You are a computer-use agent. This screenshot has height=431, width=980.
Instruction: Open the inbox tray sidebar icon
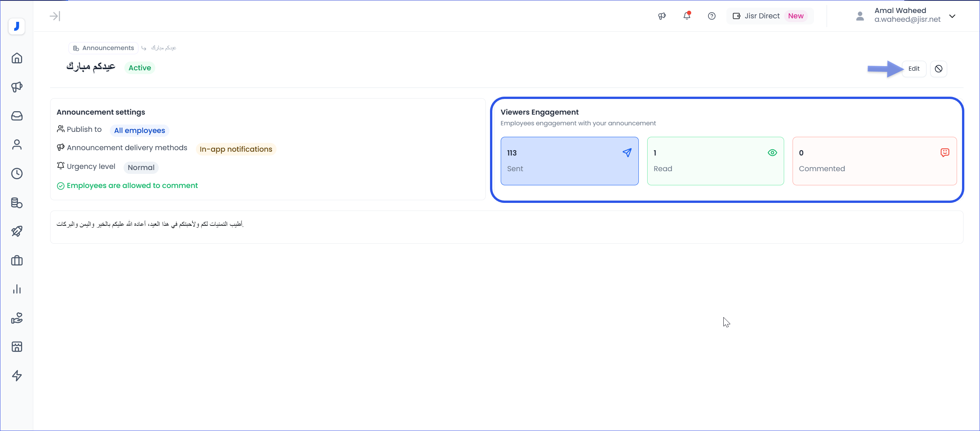click(x=17, y=116)
